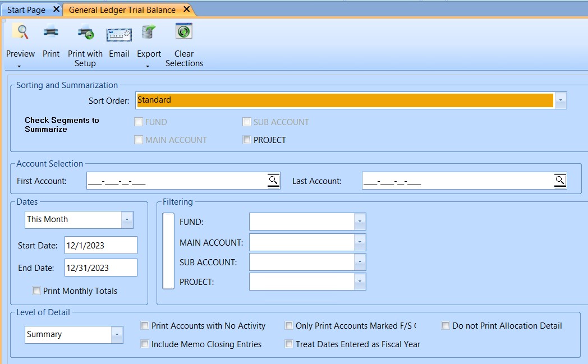Open the First Account lookup magnifier

pos(273,179)
